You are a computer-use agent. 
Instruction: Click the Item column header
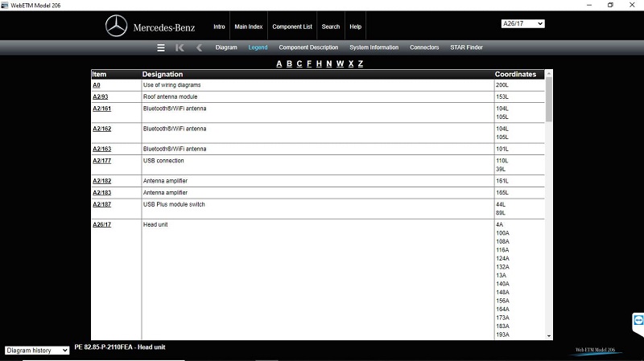(99, 74)
